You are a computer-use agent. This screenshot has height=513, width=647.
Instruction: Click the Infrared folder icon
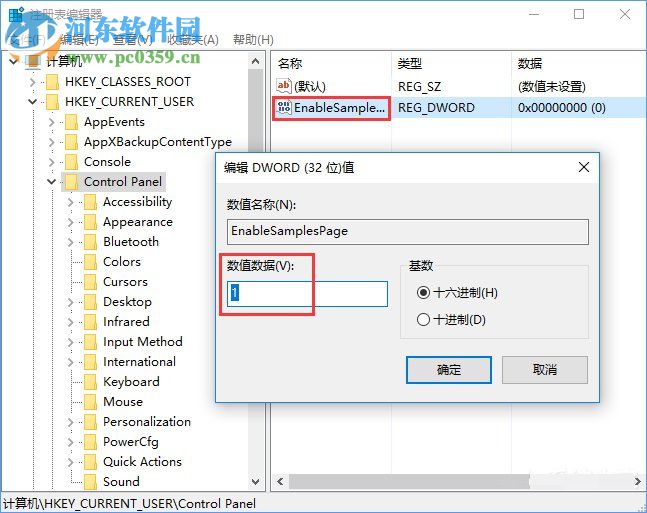pyautogui.click(x=90, y=322)
